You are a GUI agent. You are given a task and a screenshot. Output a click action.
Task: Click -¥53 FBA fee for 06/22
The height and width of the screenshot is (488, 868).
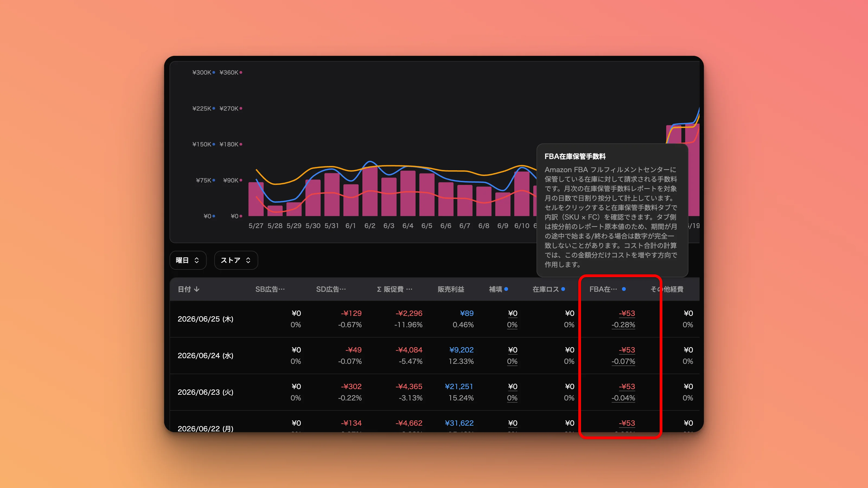(x=627, y=423)
